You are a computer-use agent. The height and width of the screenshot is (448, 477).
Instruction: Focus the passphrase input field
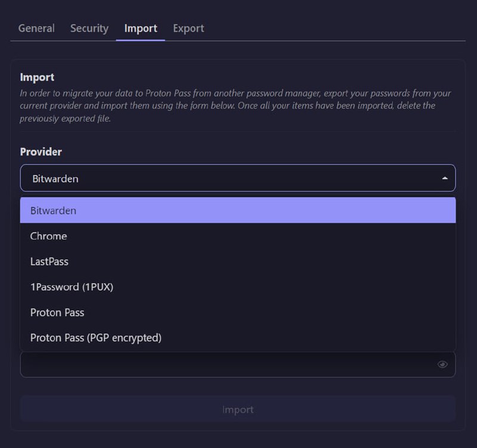[227, 365]
